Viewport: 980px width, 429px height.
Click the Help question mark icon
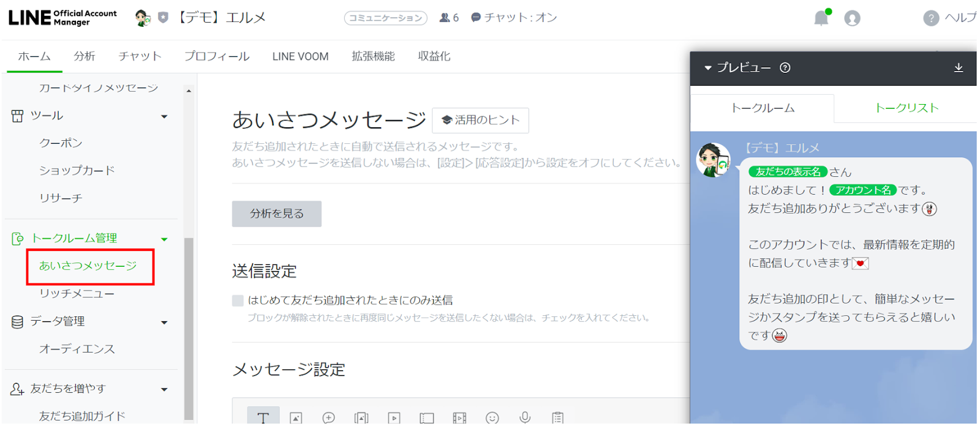[931, 18]
